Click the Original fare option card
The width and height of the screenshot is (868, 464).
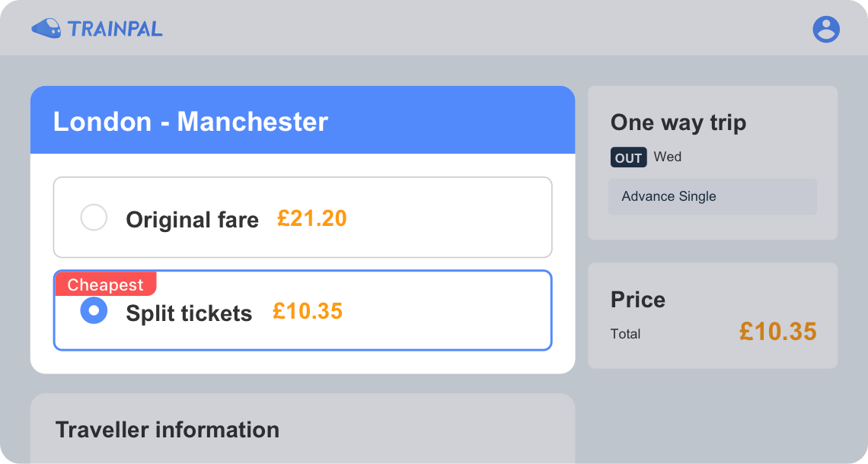pos(302,217)
